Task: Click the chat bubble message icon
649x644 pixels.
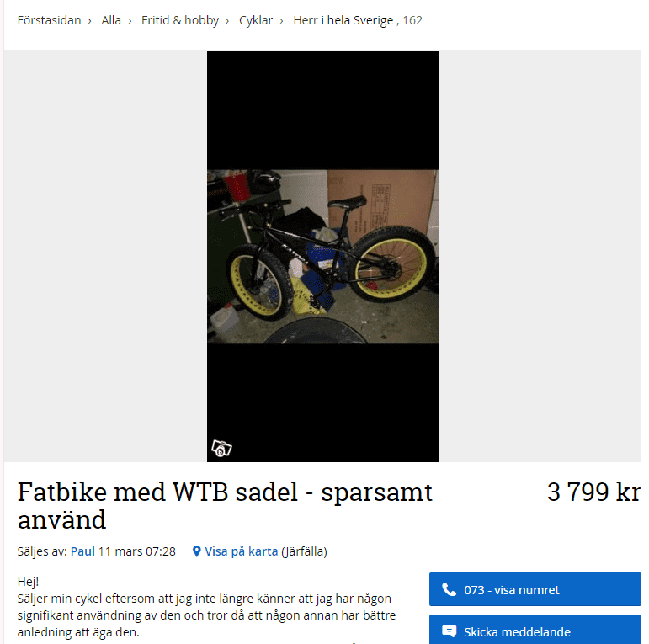Action: [x=450, y=631]
